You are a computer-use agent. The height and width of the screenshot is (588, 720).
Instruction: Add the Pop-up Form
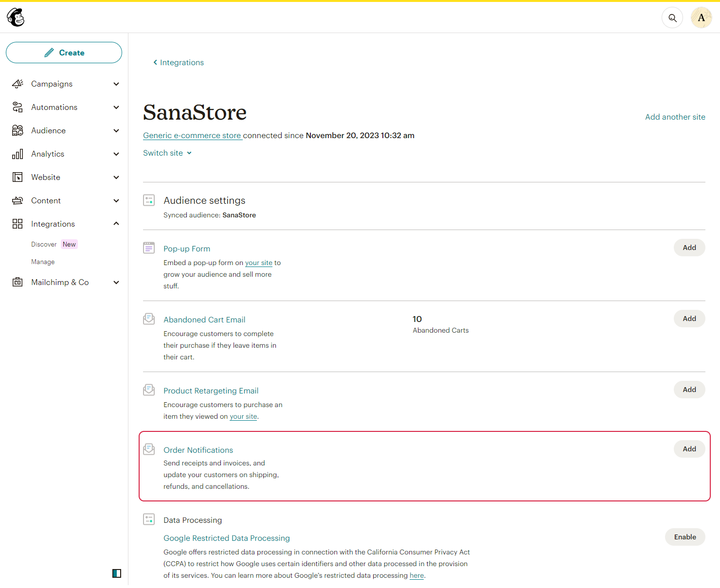[x=689, y=248]
